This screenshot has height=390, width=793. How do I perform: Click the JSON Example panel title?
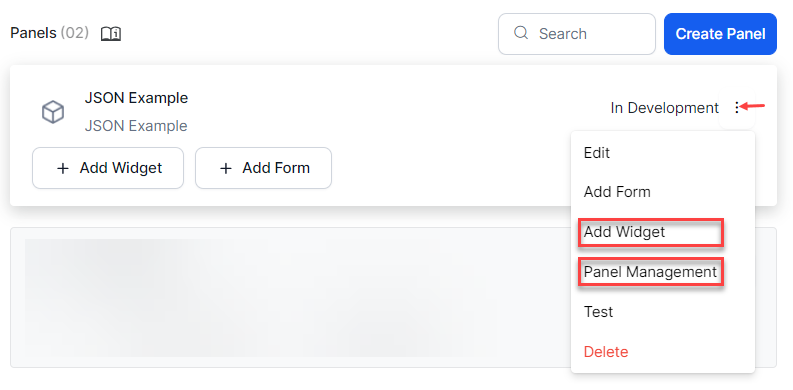tap(136, 98)
